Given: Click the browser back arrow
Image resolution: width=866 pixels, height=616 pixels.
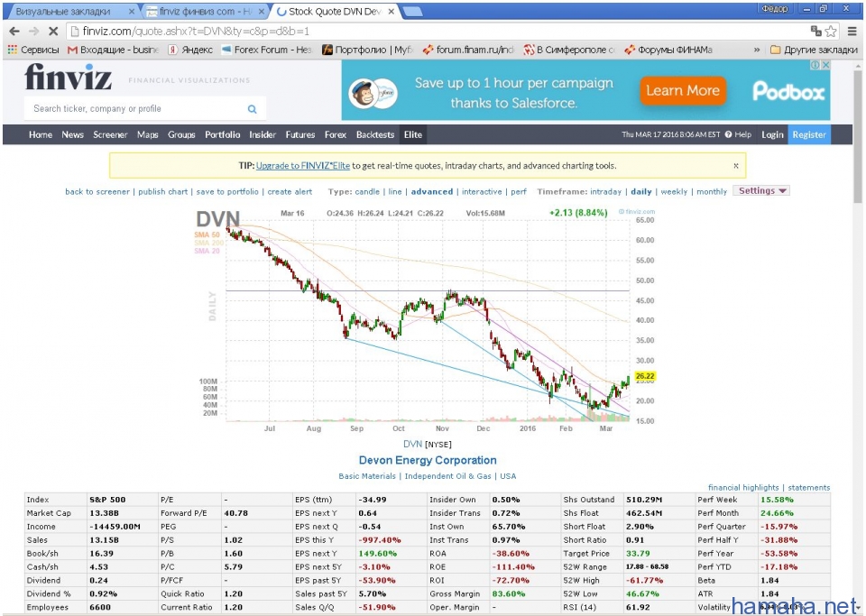Looking at the screenshot, I should 14,32.
